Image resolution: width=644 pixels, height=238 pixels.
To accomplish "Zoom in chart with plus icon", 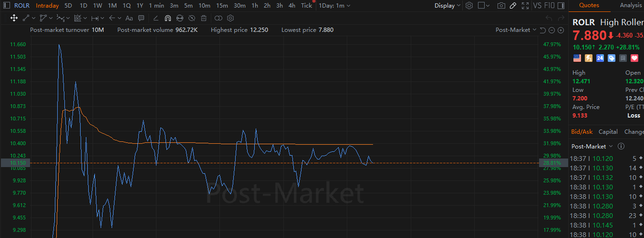I will (561, 30).
